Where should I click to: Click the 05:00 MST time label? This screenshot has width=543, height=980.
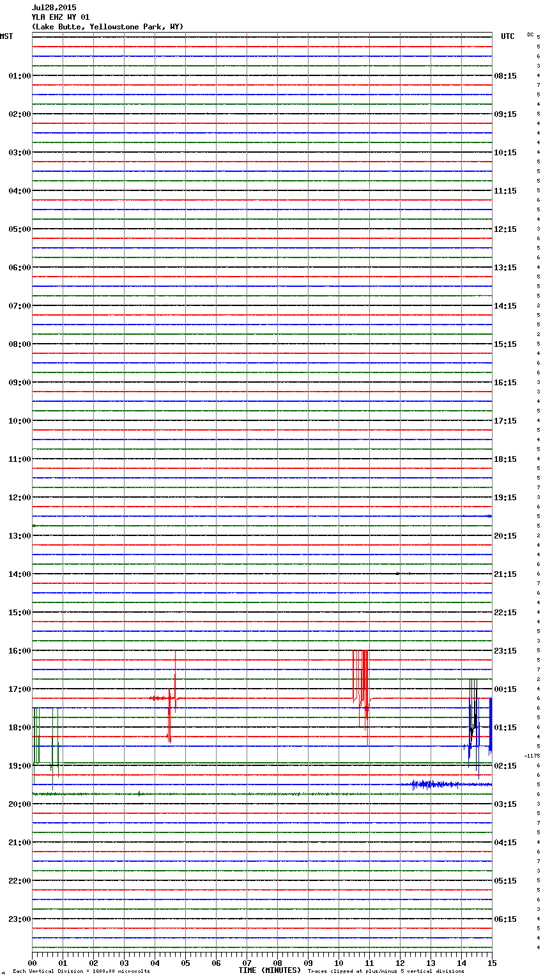pyautogui.click(x=19, y=229)
